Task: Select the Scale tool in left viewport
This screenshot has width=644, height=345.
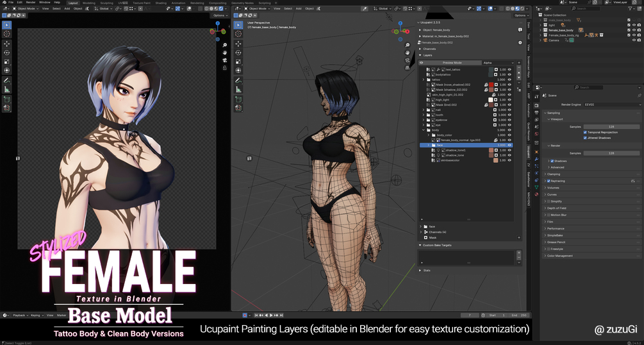Action: [6, 62]
